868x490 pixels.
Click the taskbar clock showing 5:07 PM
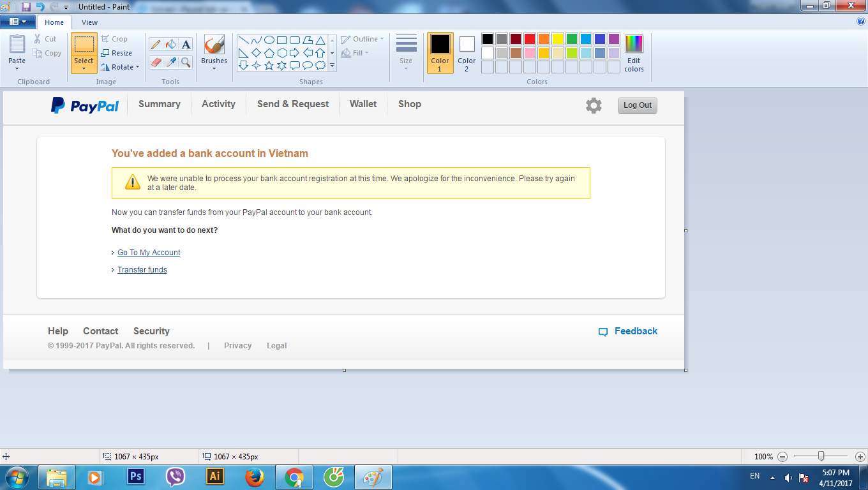point(835,478)
